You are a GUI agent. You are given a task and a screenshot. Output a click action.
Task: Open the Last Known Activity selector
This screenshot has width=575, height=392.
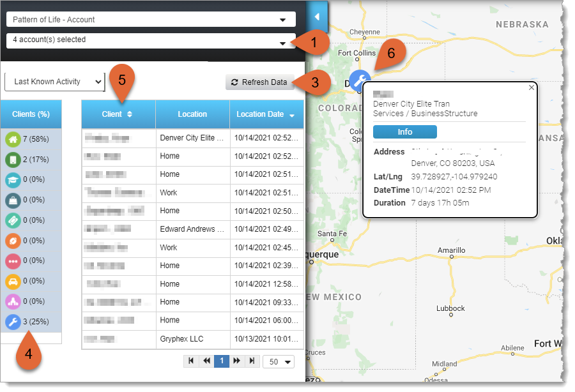54,82
